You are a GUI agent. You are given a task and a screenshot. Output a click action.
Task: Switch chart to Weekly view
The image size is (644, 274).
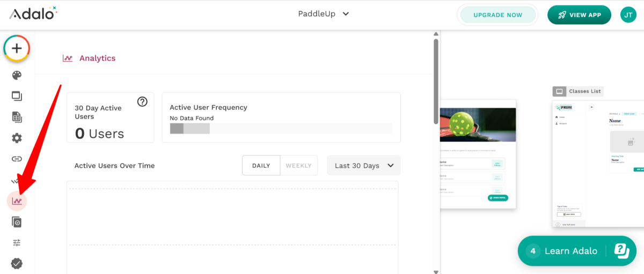[298, 166]
